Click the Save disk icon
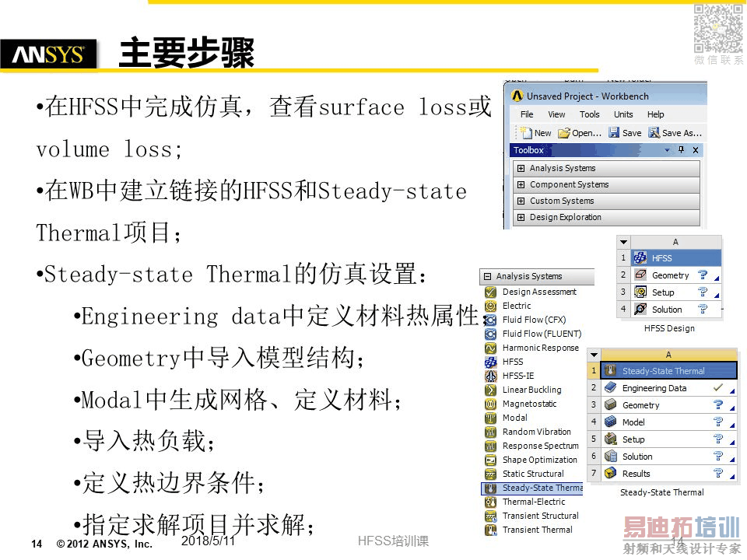Viewport: 747px width, 560px height. (614, 132)
